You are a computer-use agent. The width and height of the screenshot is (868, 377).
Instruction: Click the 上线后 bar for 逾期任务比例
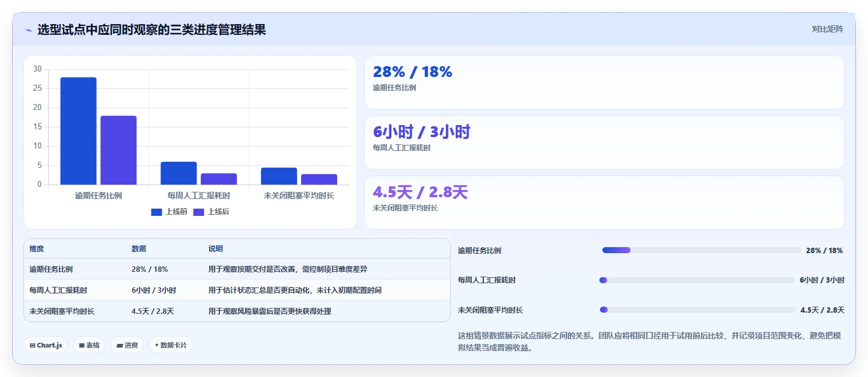pyautogui.click(x=118, y=150)
